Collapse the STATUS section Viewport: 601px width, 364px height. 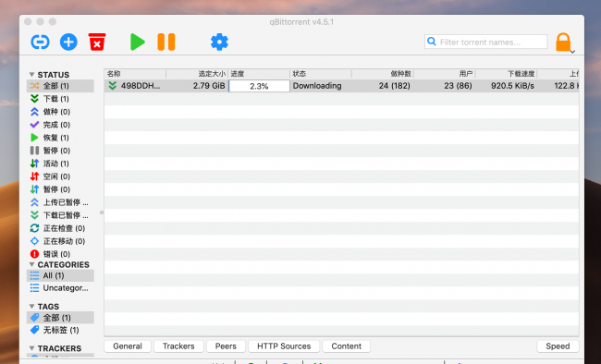(31, 74)
